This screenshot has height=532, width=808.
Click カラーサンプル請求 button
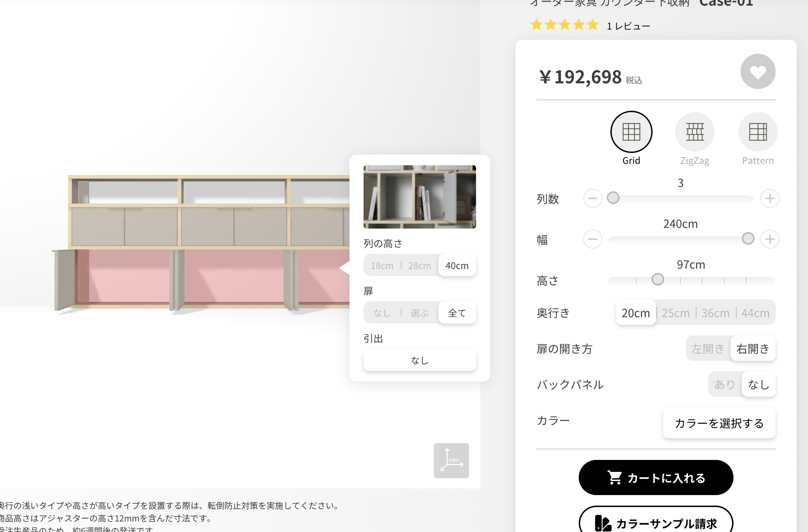656,523
